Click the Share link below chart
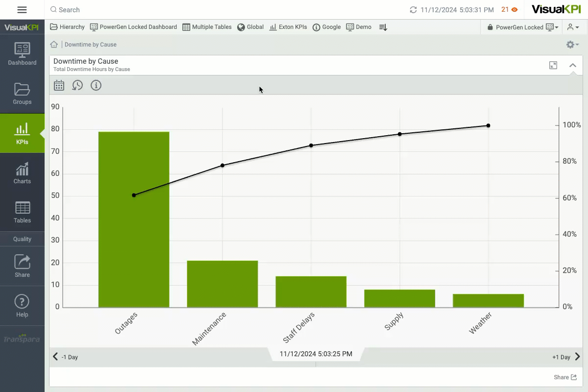This screenshot has width=588, height=392. tap(564, 377)
